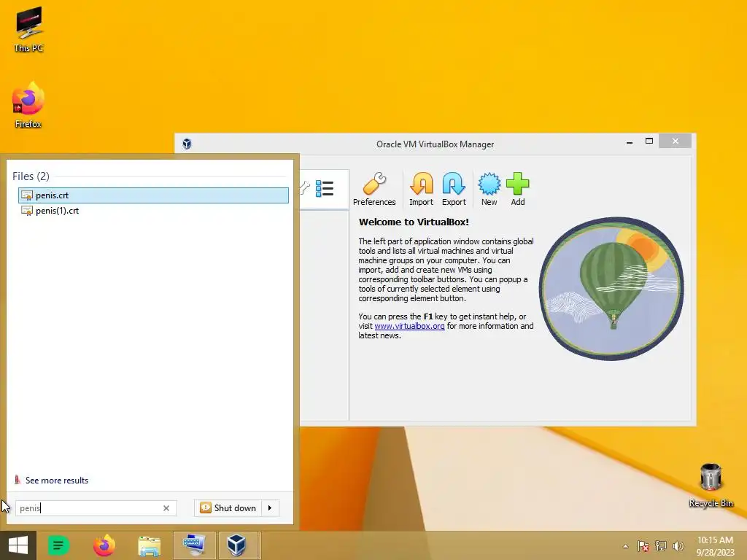Click the Windows Start button
This screenshot has height=560, width=747.
18,545
